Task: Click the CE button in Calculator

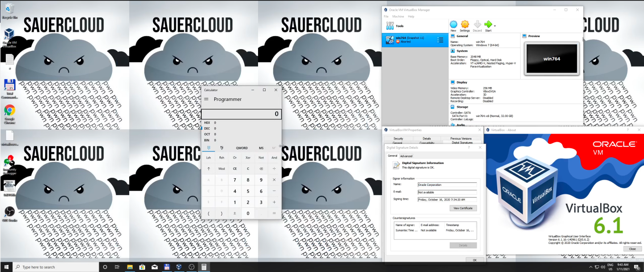Action: 235,169
